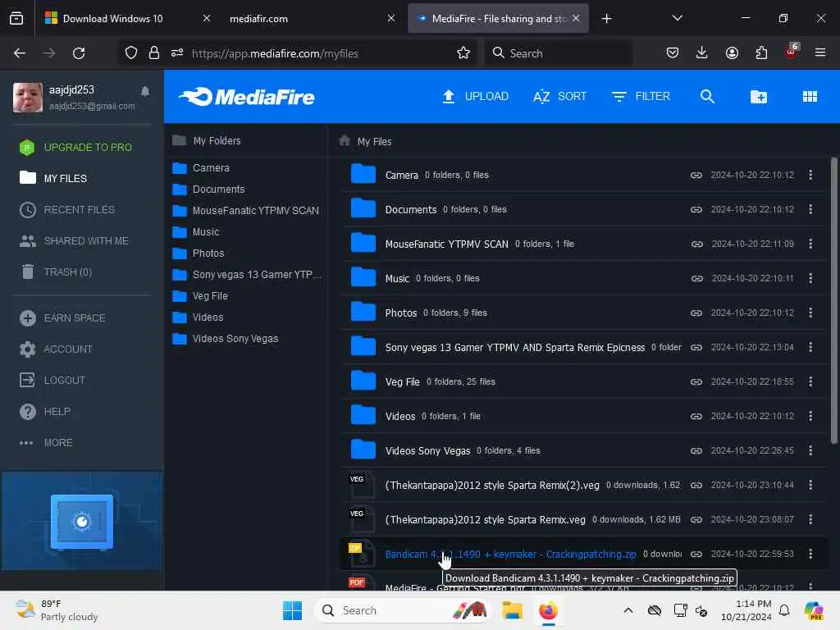
Task: Click LOGOUT
Action: coord(52,381)
